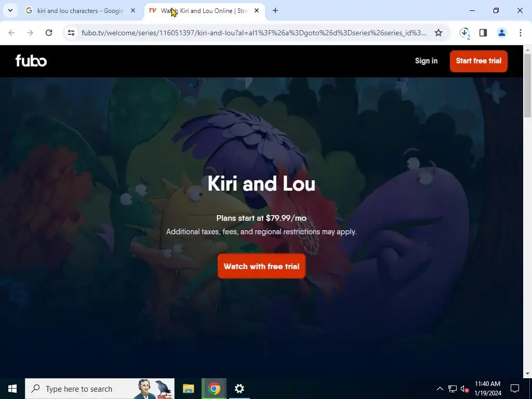The image size is (532, 399).
Task: Click the Chrome taskbar icon
Action: [x=214, y=389]
